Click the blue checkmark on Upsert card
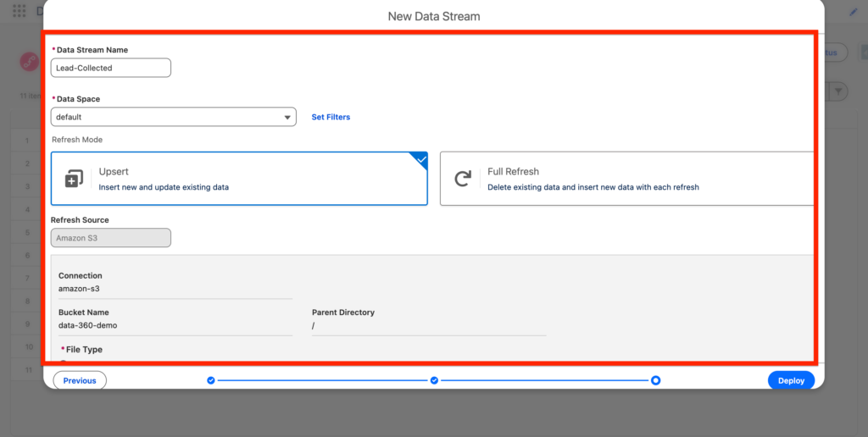 (420, 159)
